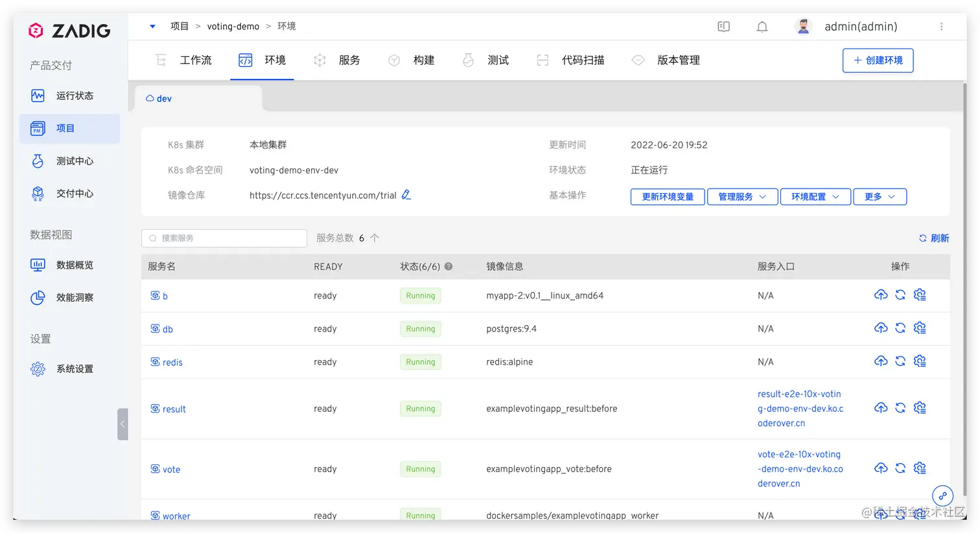Image resolution: width=980 pixels, height=533 pixels.
Task: Click the floating link icon button
Action: click(x=942, y=495)
